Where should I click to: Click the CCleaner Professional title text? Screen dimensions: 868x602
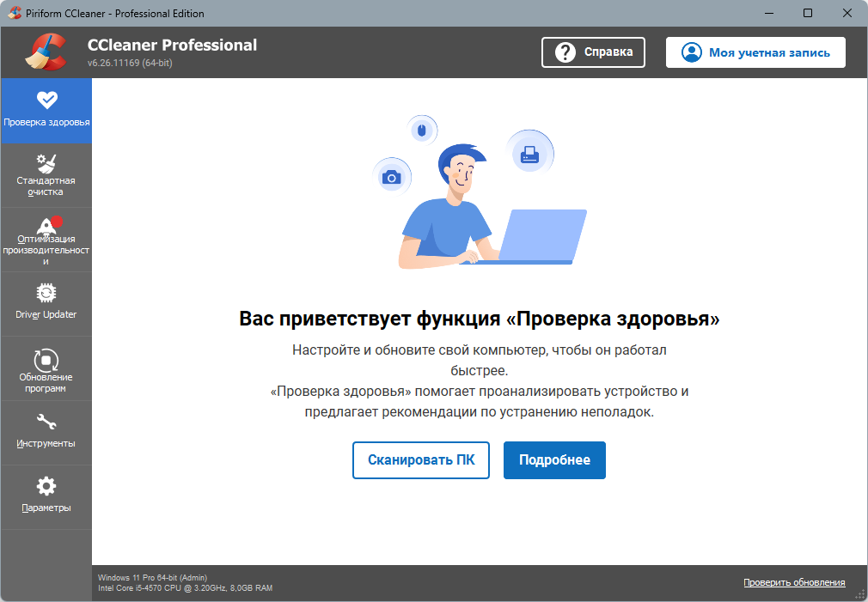pyautogui.click(x=172, y=45)
